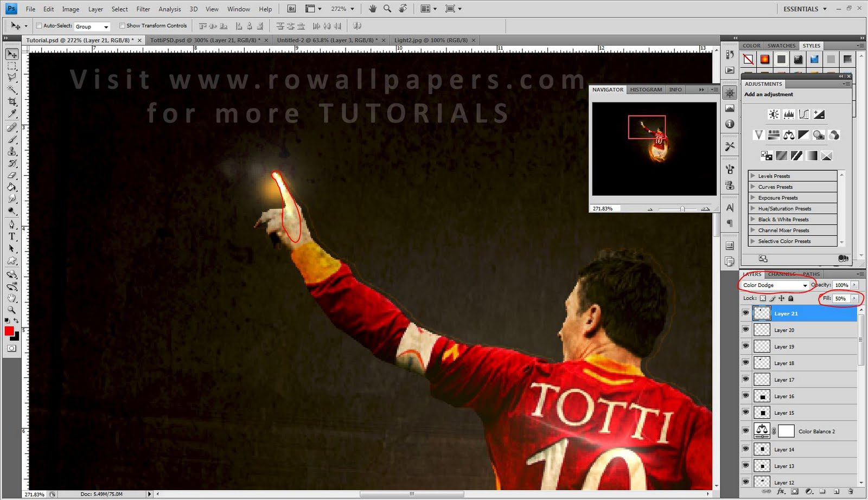Open the Window menu

tap(239, 9)
